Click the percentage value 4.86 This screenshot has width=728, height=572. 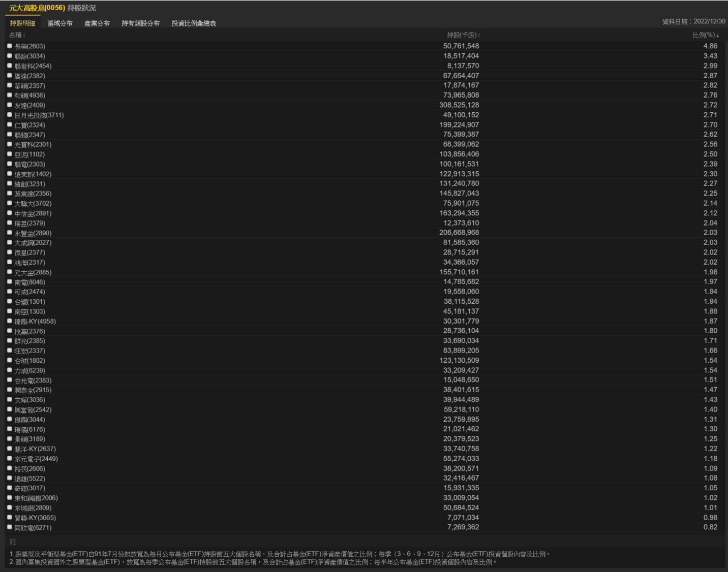coord(710,46)
